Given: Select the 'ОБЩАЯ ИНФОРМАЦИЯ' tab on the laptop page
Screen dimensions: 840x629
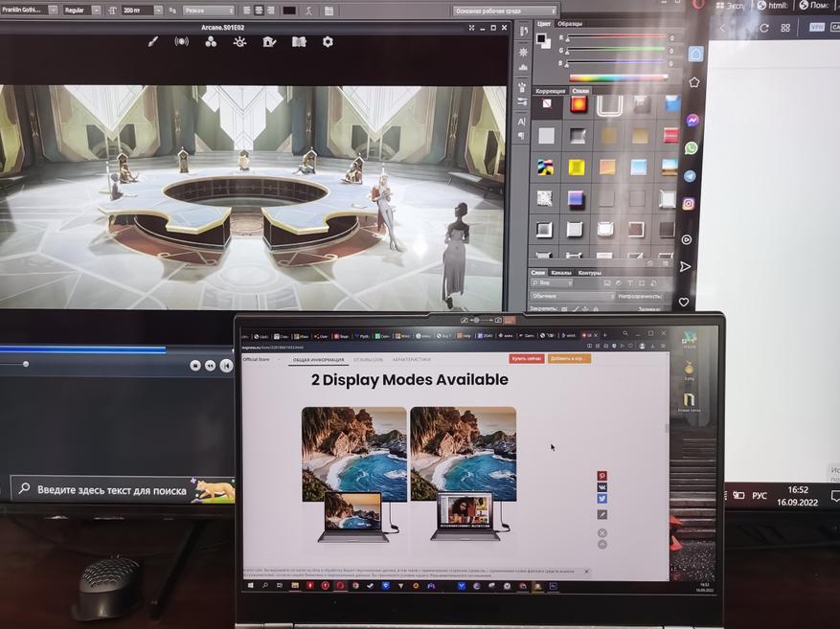Looking at the screenshot, I should click(x=319, y=360).
